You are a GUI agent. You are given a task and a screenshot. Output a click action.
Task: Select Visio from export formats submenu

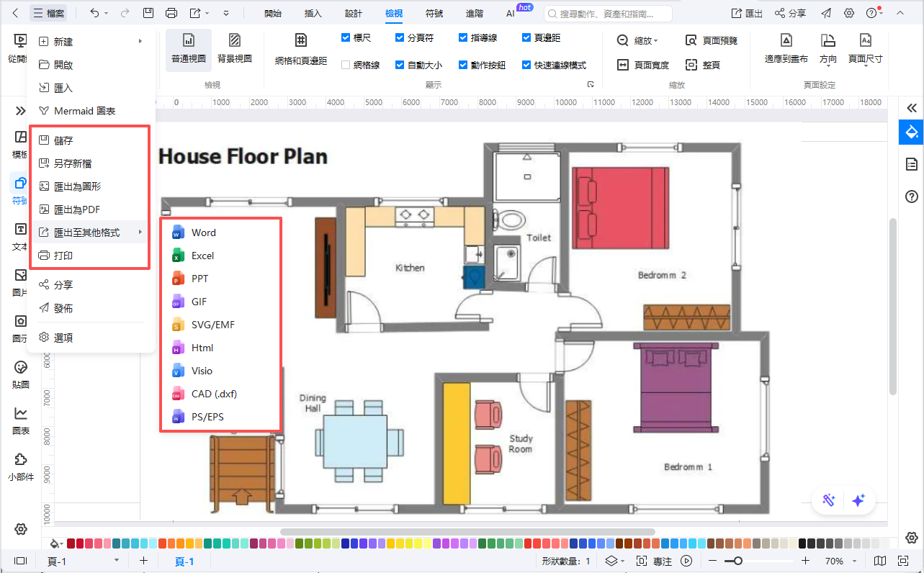(202, 371)
